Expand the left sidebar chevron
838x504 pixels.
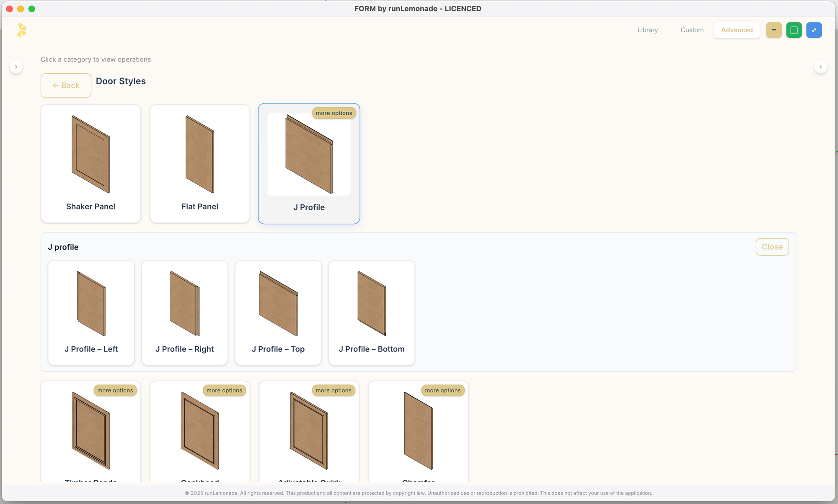point(16,67)
